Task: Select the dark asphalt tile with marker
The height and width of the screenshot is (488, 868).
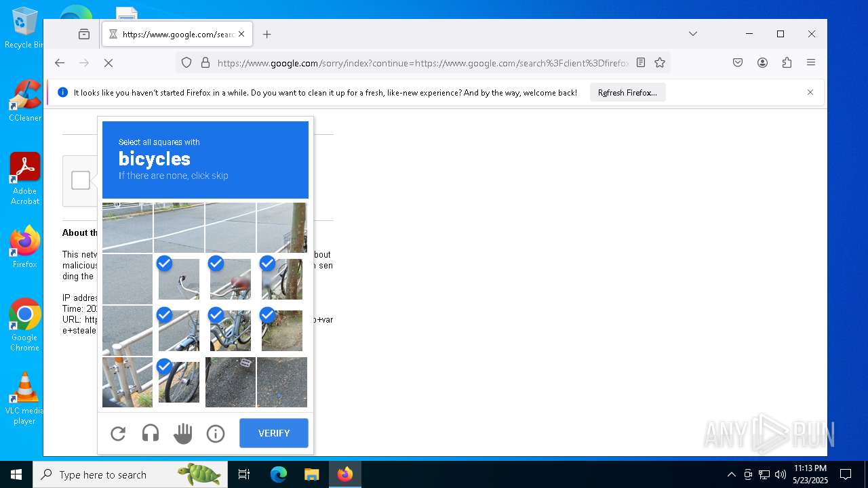Action: pyautogui.click(x=231, y=382)
